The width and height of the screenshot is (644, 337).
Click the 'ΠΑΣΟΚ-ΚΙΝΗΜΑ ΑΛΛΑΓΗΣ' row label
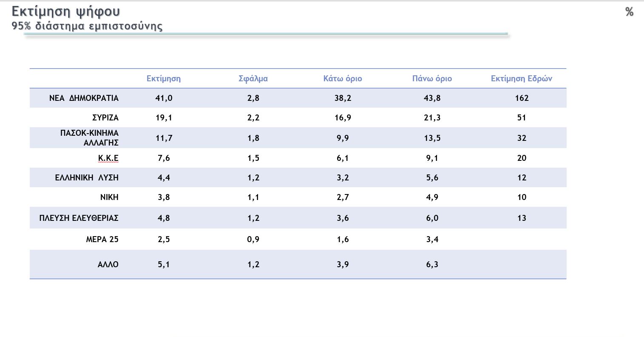(90, 138)
